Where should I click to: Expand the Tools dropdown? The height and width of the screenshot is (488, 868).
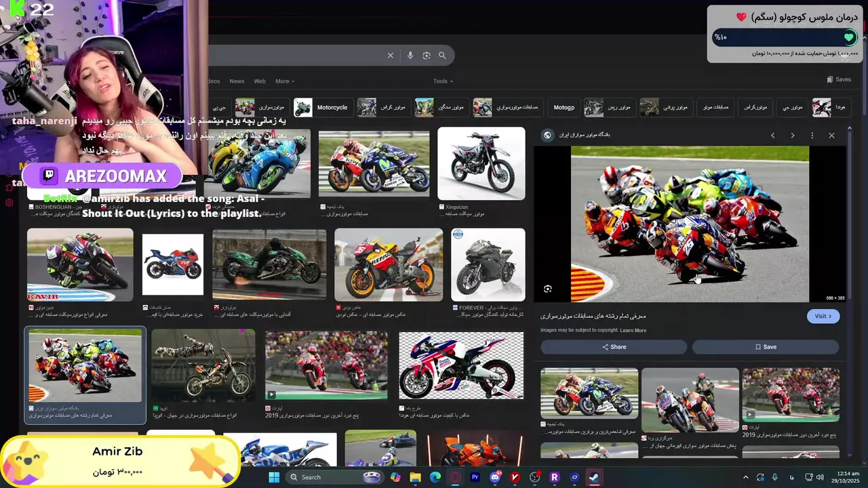(x=443, y=81)
